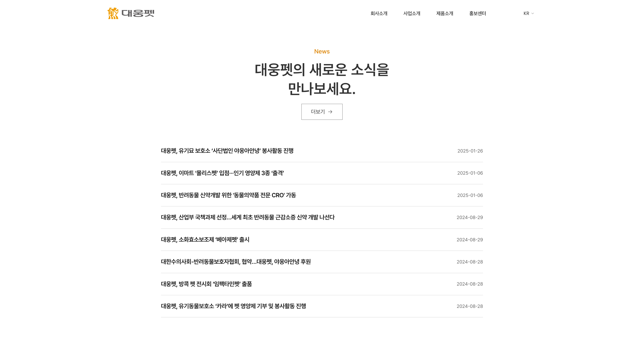Screen dimensions: 644x362
Task: Click the arrow icon in 더보기 button
Action: 330,112
